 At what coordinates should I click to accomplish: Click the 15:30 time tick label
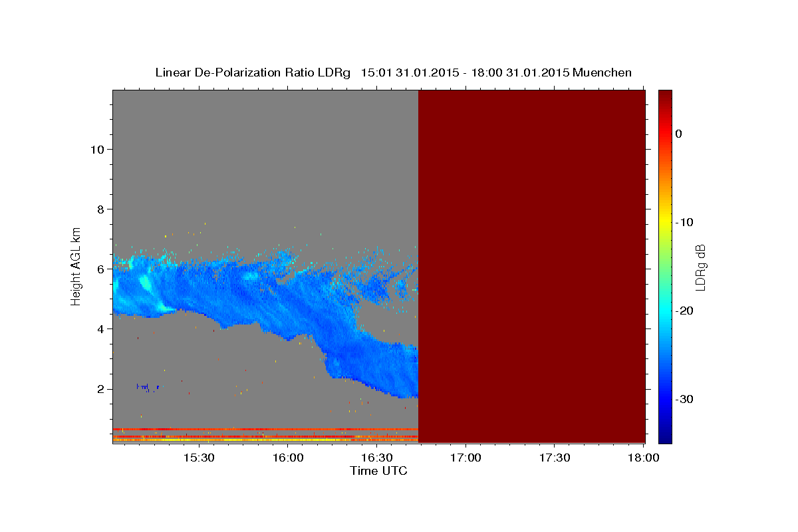pyautogui.click(x=198, y=458)
